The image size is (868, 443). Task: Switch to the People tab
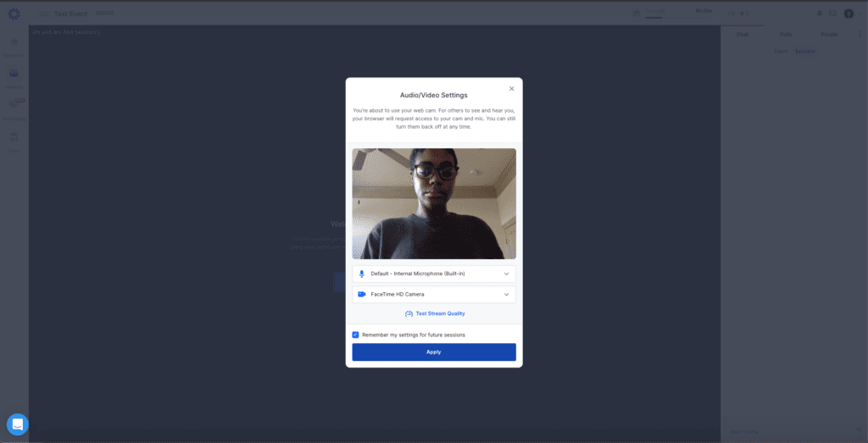pyautogui.click(x=829, y=34)
